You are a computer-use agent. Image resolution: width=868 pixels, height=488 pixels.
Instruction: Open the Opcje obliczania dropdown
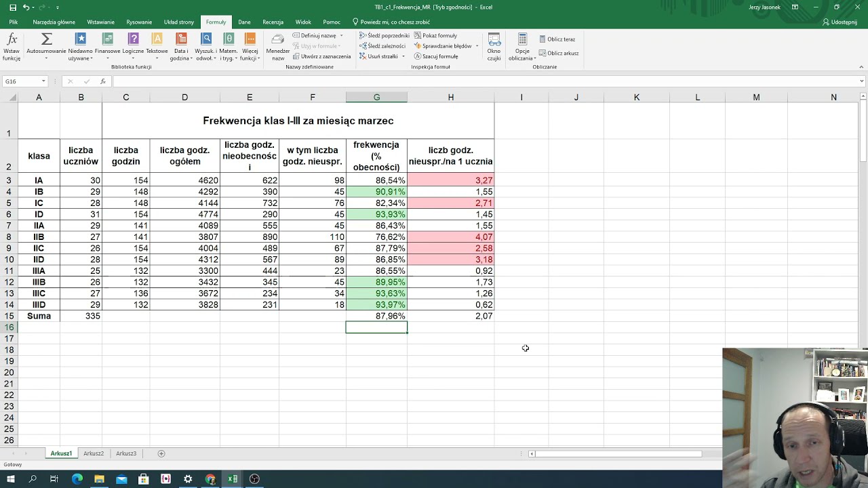pos(522,46)
